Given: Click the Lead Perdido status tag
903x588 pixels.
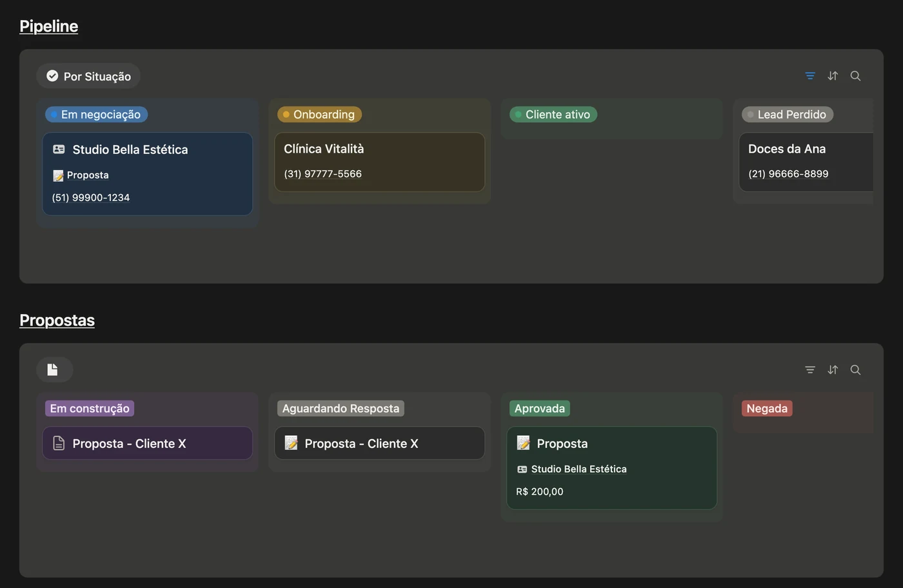Looking at the screenshot, I should (x=788, y=114).
